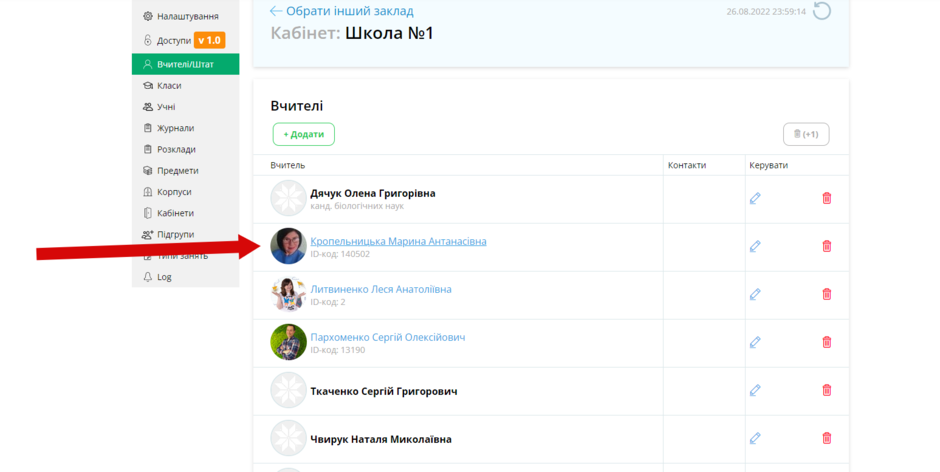Viewport: 940px width, 472px height.
Task: Delete teacher Кропельницька Марина Антанасівна with trash icon
Action: (827, 246)
